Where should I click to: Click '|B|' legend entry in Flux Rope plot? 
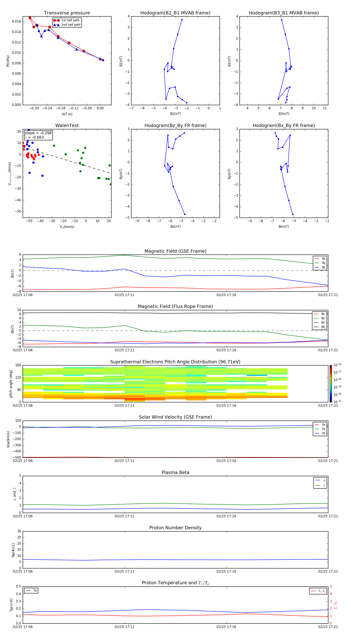point(320,327)
